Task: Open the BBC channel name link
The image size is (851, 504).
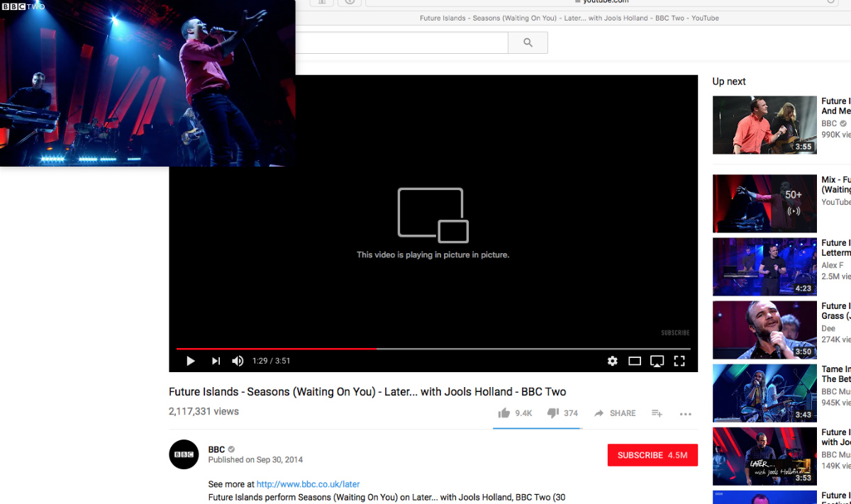Action: tap(216, 449)
